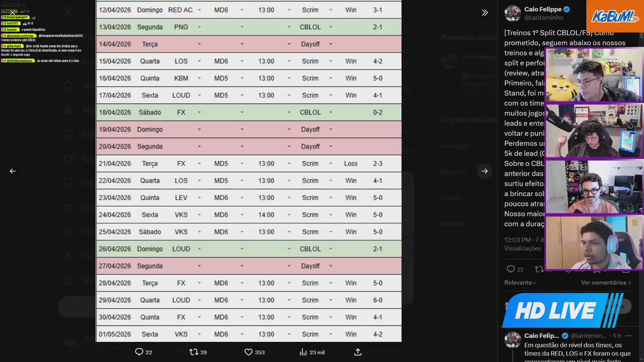Click the reply icon in the tweet sidebar
This screenshot has height=362, width=644.
[511, 269]
